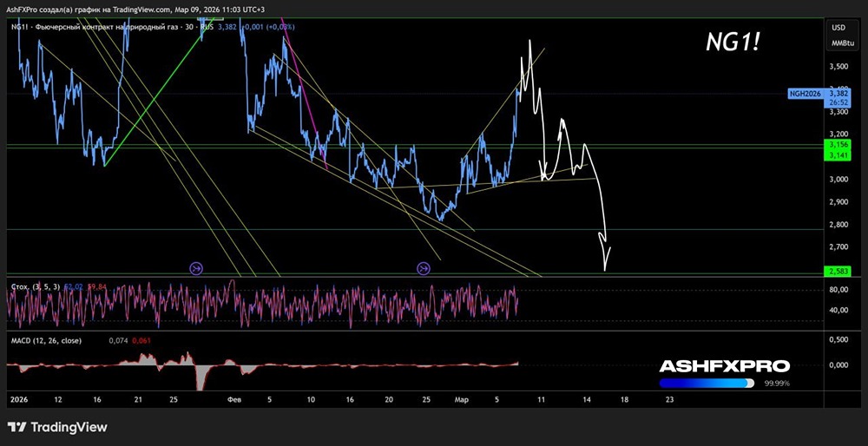The width and height of the screenshot is (868, 446).
Task: Click the date 21 on the time axis
Action: (x=138, y=399)
